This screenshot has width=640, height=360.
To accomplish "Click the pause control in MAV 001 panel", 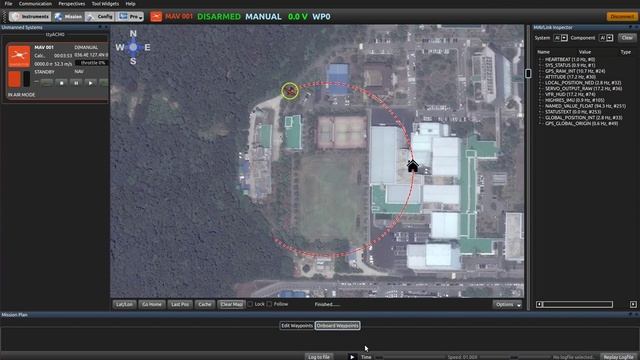I will [x=76, y=83].
